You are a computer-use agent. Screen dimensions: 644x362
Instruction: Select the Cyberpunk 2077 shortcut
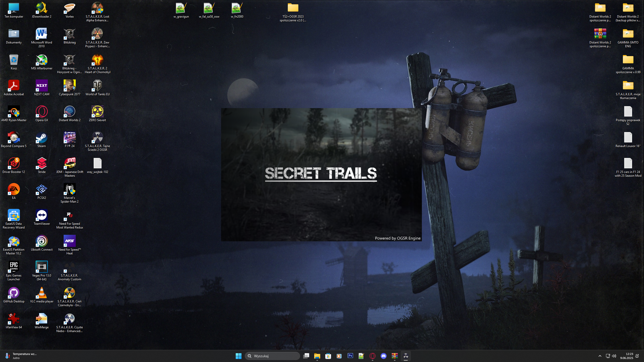click(69, 88)
